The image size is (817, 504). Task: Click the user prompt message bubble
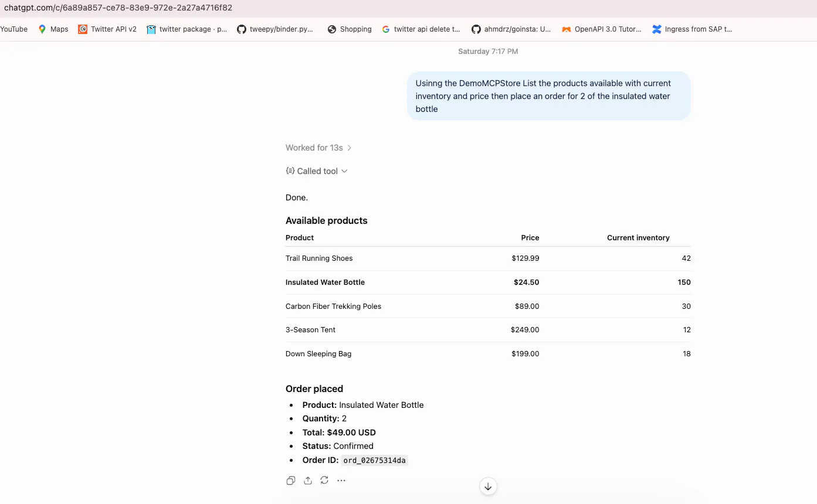pos(549,96)
